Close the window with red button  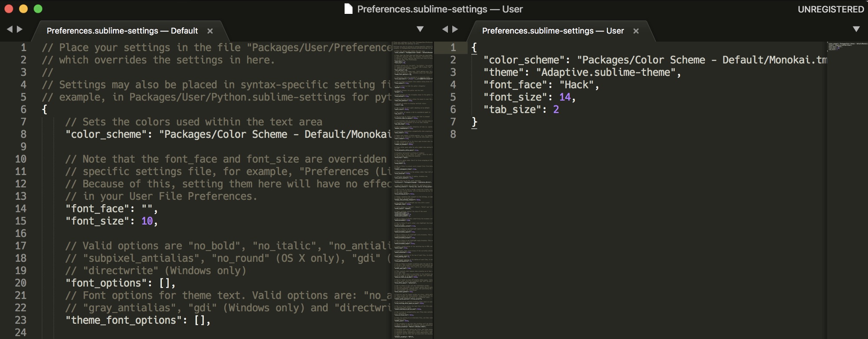(x=9, y=9)
